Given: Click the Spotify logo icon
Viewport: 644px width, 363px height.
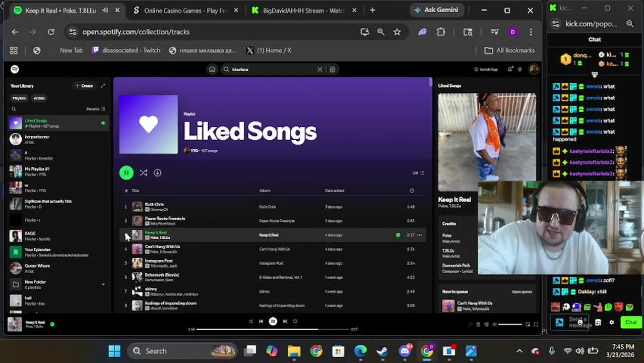Looking at the screenshot, I should (15, 69).
